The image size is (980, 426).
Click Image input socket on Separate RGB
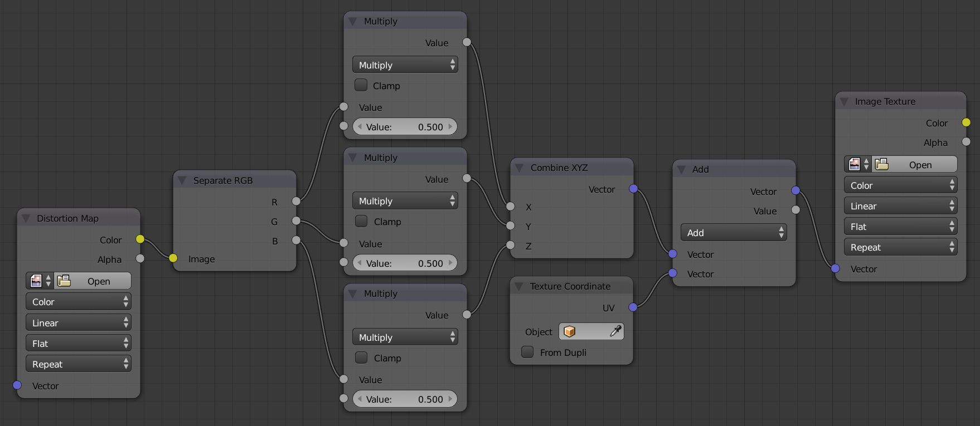[x=173, y=258]
